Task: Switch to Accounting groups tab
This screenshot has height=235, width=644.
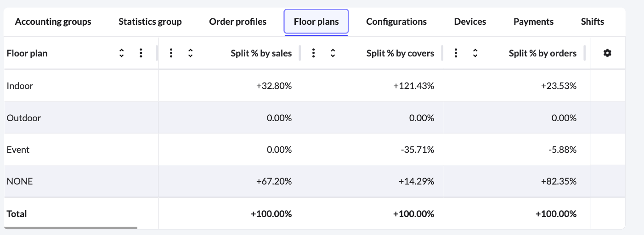Action: [53, 22]
